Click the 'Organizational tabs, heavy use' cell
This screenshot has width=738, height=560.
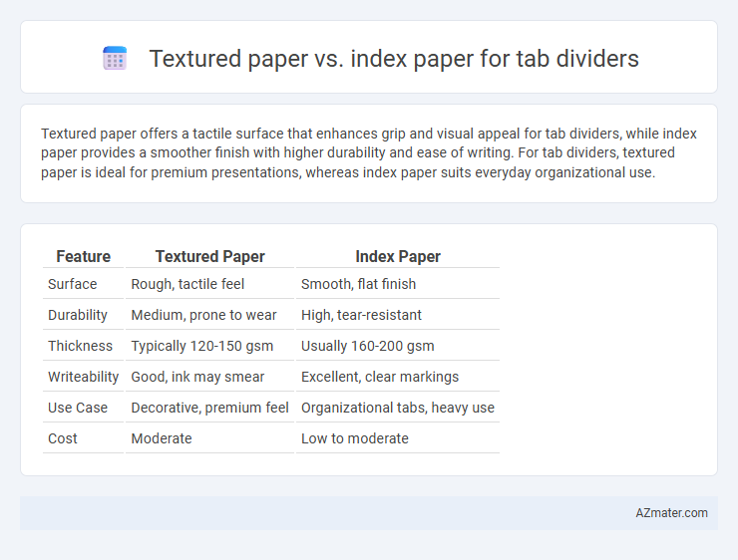click(x=398, y=408)
